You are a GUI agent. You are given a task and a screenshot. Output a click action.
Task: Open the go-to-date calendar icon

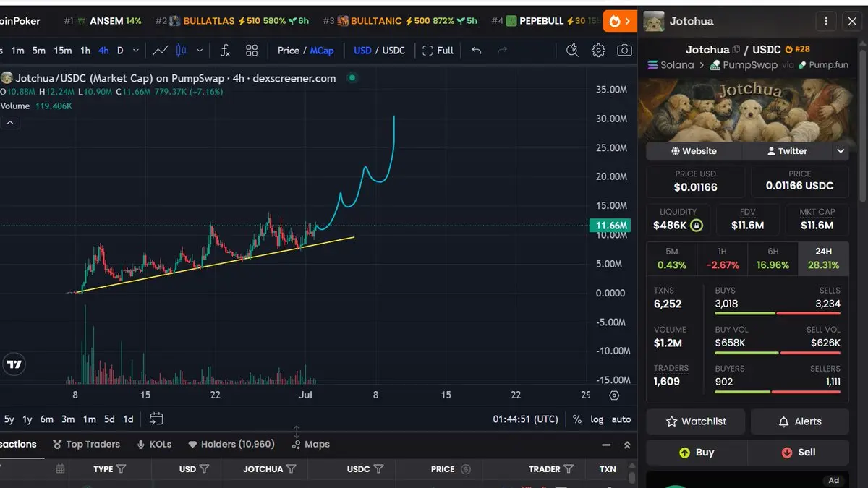[156, 419]
